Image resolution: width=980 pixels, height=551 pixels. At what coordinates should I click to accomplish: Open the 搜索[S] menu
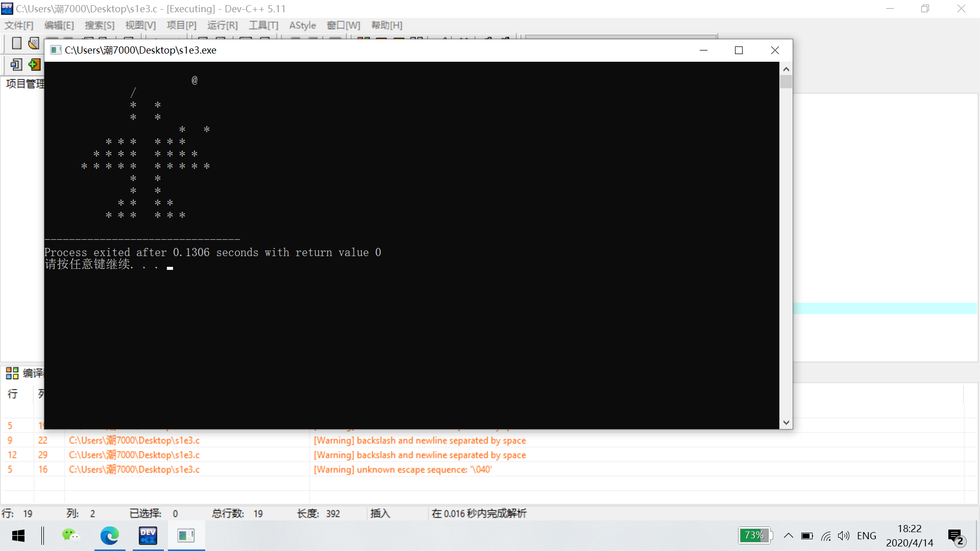coord(100,26)
